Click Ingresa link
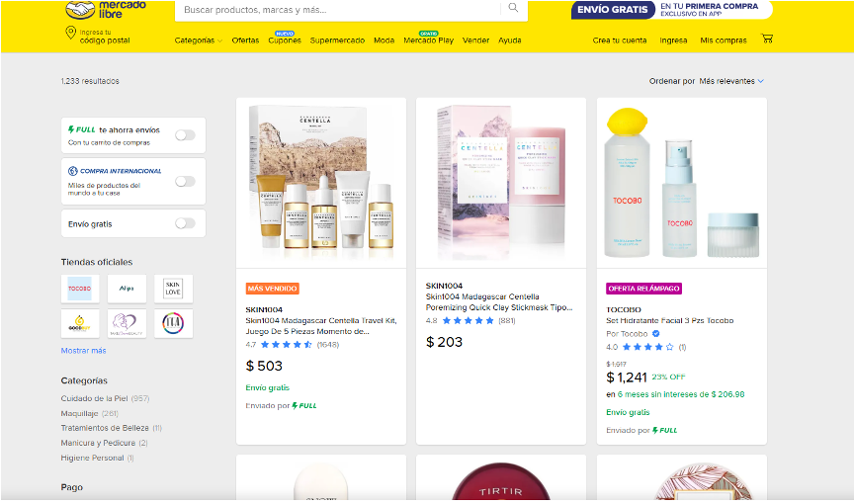Screen dimensions: 854x504 pos(673,41)
